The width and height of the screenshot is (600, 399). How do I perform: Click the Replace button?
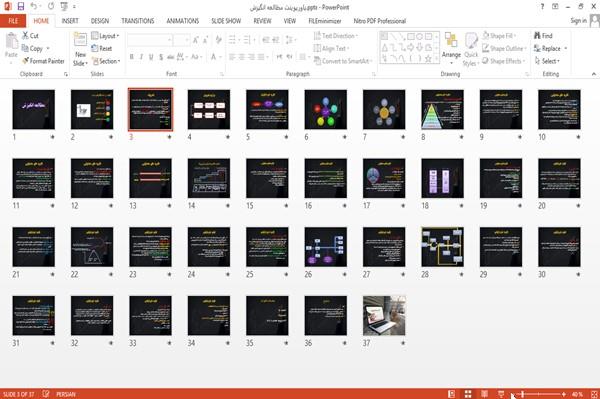tap(550, 48)
